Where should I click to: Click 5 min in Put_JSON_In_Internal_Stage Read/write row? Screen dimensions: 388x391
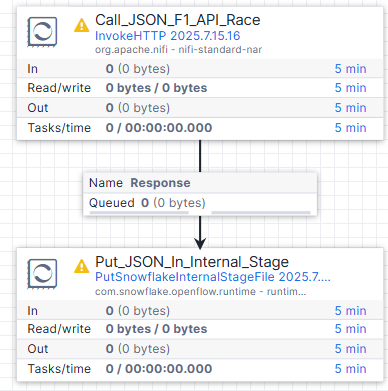(x=351, y=329)
